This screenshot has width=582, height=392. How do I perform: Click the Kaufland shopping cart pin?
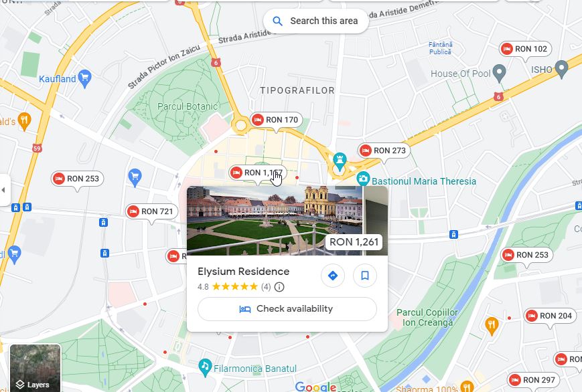85,79
